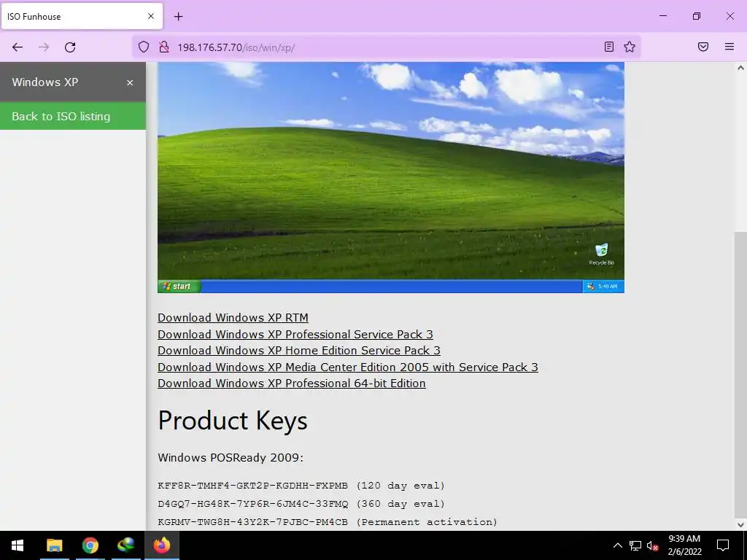The height and width of the screenshot is (560, 747).
Task: Download Windows XP RTM
Action: click(233, 318)
